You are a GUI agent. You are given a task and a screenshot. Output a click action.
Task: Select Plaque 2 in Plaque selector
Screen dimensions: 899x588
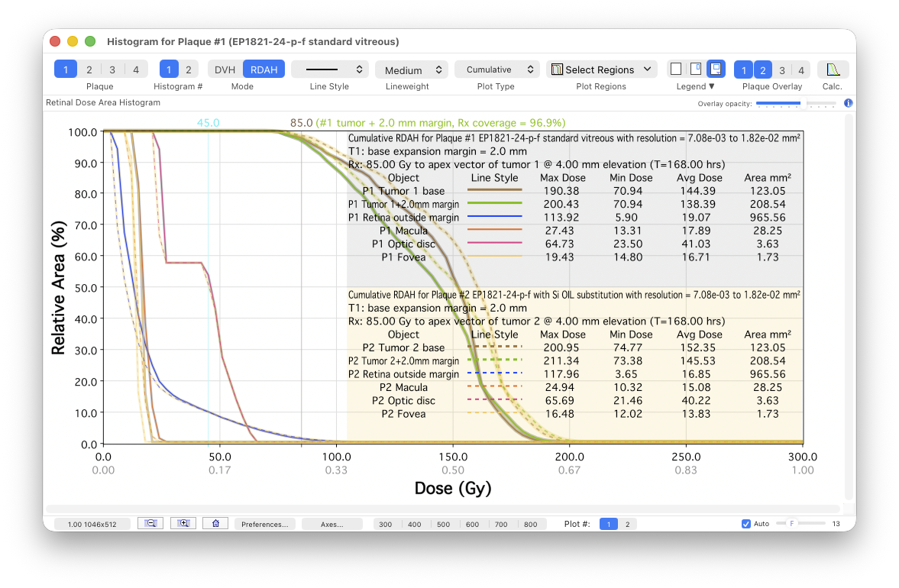pyautogui.click(x=89, y=69)
